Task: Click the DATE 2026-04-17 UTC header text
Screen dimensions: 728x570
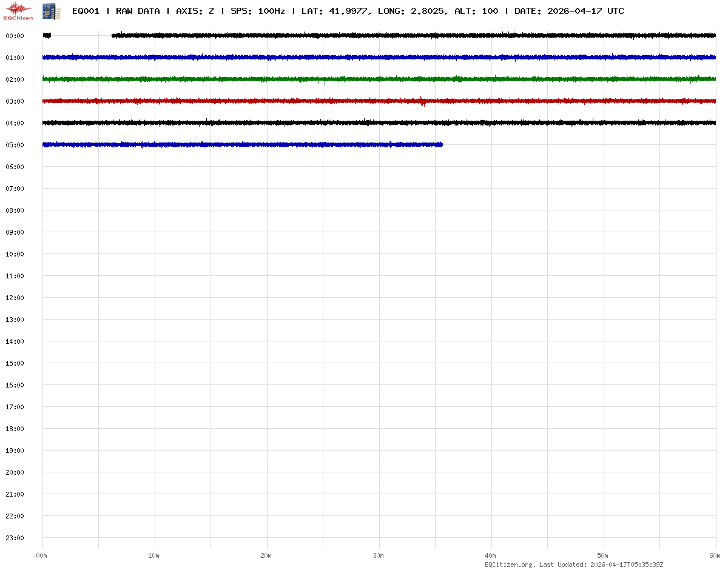Action: 569,11
